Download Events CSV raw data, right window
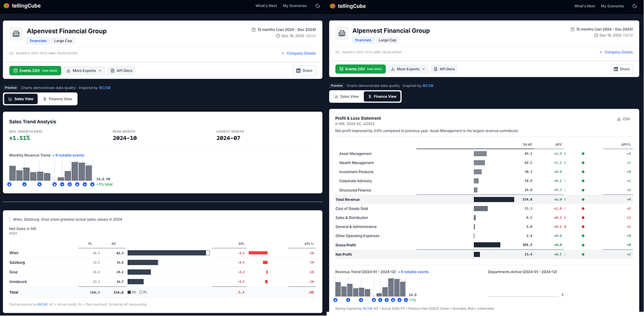The height and width of the screenshot is (316, 644). click(x=360, y=69)
